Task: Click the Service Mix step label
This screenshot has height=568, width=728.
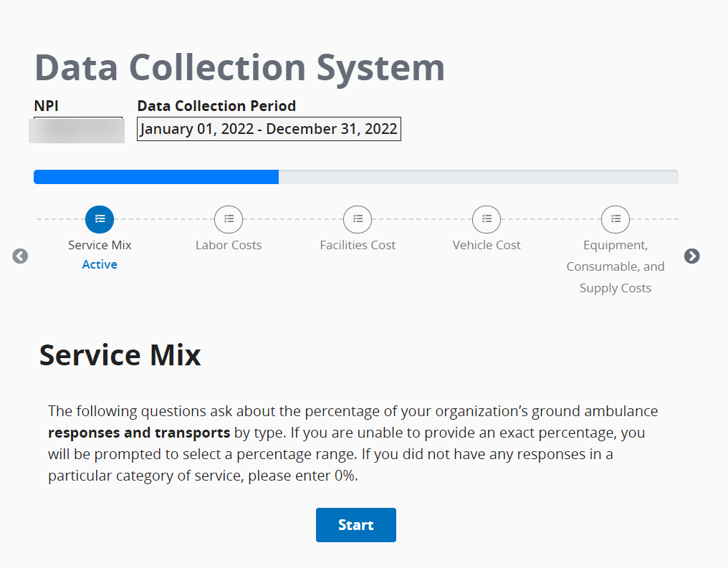Action: point(100,245)
